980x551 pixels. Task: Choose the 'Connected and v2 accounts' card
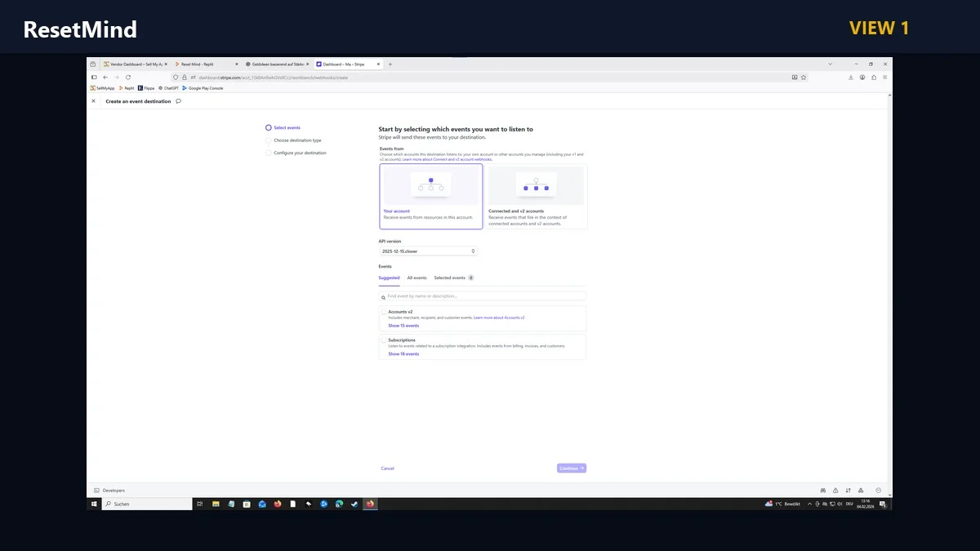(536, 197)
